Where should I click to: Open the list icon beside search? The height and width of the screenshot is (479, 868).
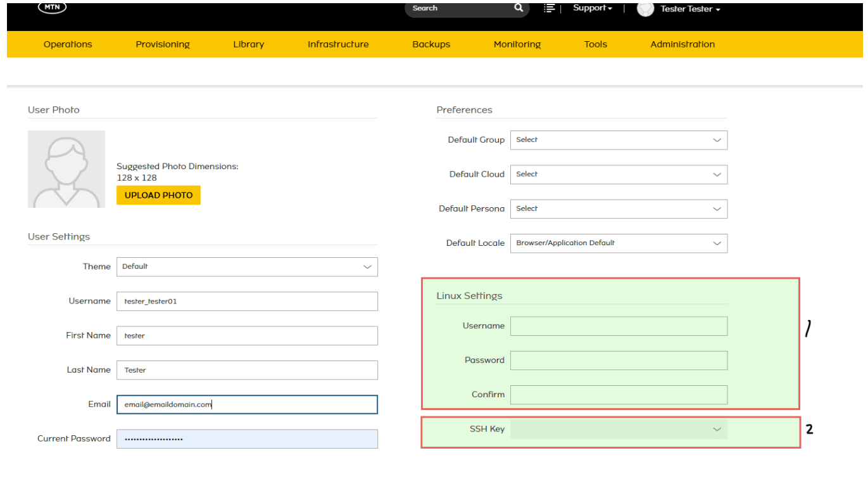[x=549, y=8]
